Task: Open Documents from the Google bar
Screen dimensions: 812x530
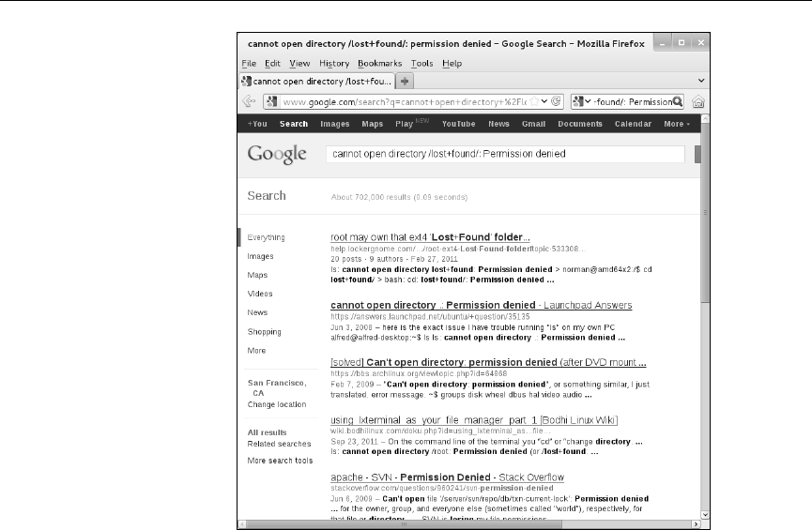Action: click(x=580, y=124)
